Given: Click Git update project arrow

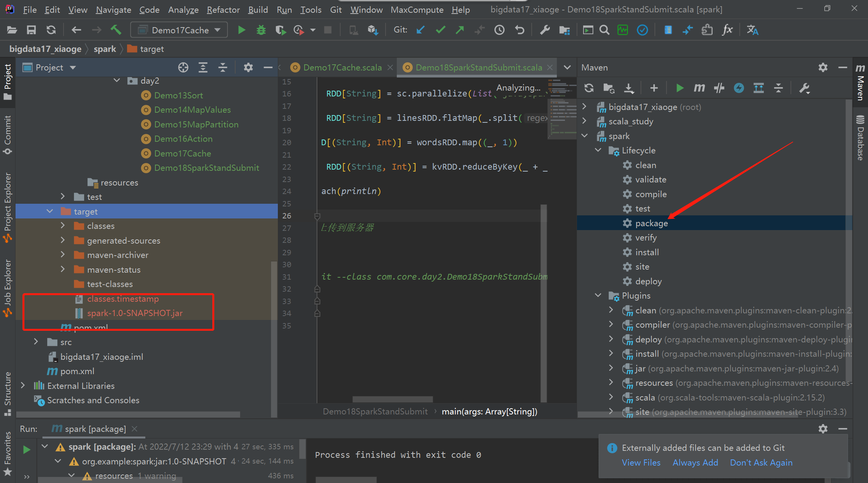Looking at the screenshot, I should [x=420, y=30].
